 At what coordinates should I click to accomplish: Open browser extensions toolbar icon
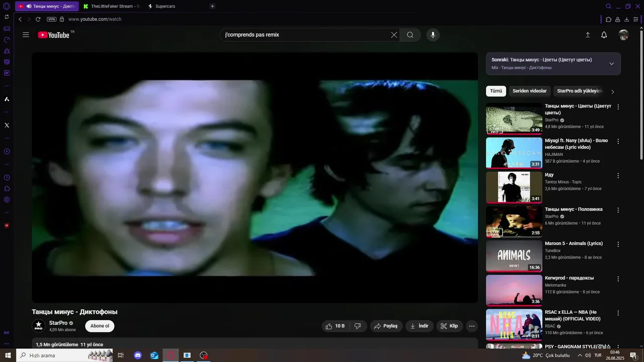pyautogui.click(x=608, y=19)
